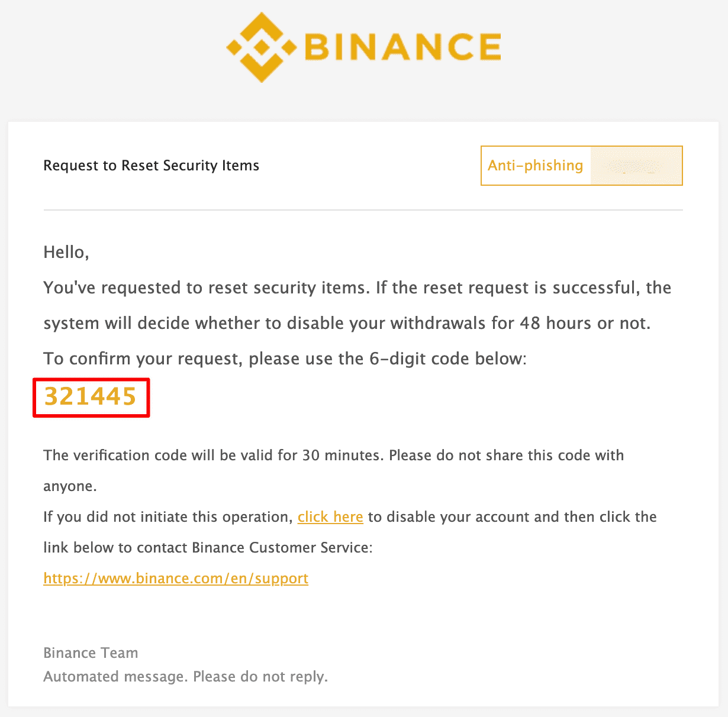Screen dimensions: 728x717
Task: Click 'contact Binance Customer Service:' text
Action: click(255, 548)
